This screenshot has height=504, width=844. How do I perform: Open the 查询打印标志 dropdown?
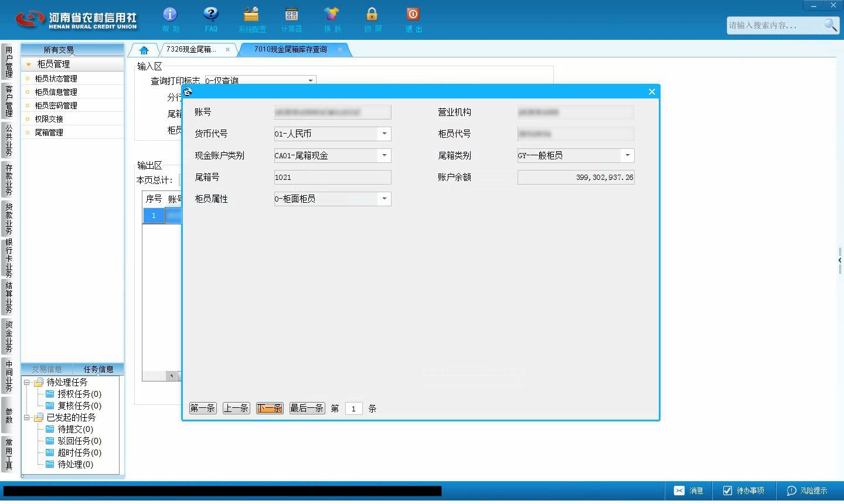coord(311,80)
